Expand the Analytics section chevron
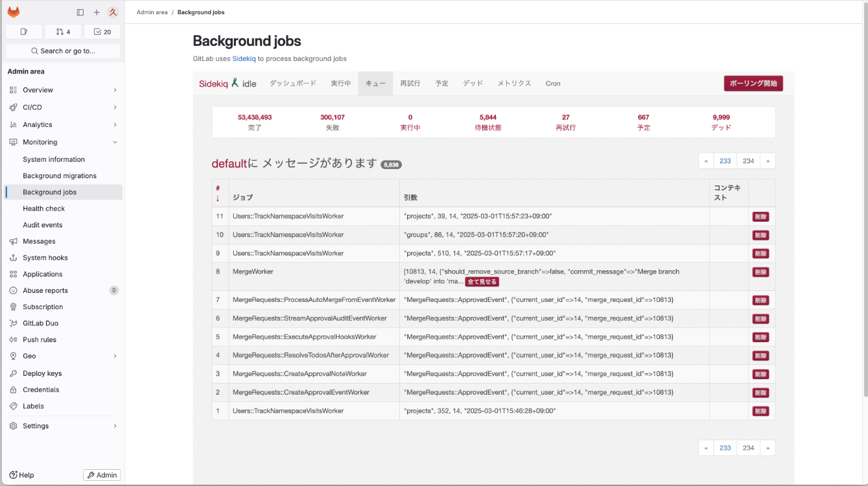 pyautogui.click(x=115, y=124)
